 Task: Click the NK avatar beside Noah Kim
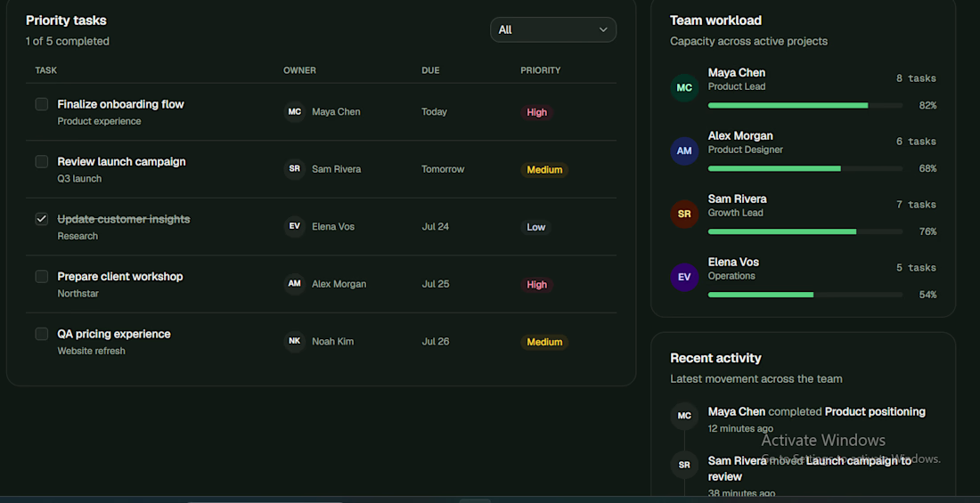pos(294,341)
